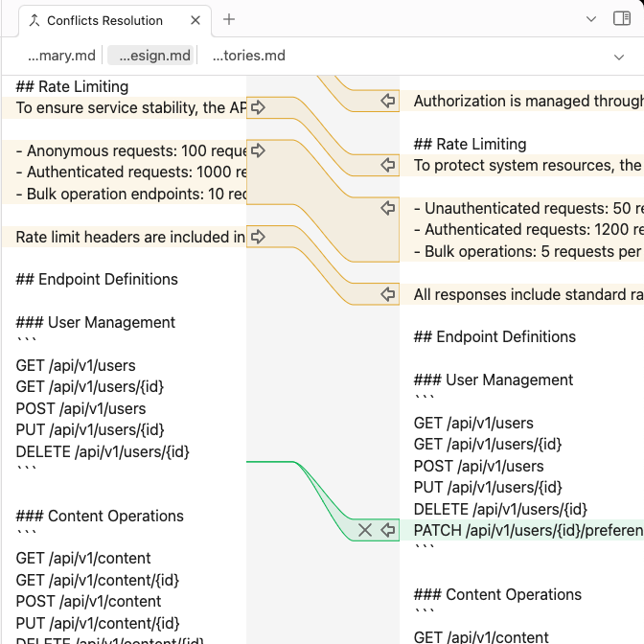This screenshot has width=644, height=644.
Task: Toggle the right sidebar panel icon
Action: point(621,18)
